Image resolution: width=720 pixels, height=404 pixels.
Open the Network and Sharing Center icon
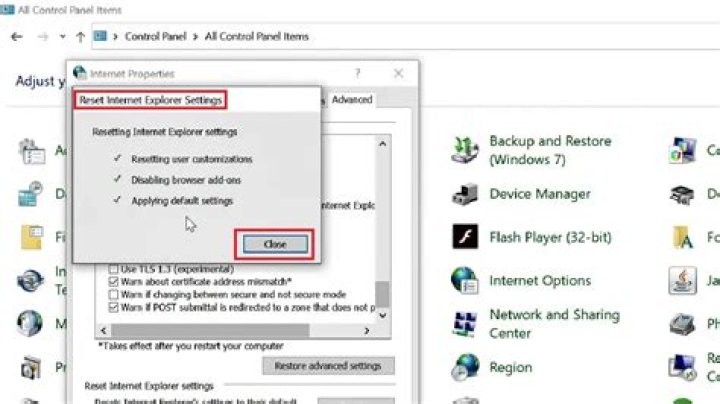pyautogui.click(x=465, y=324)
